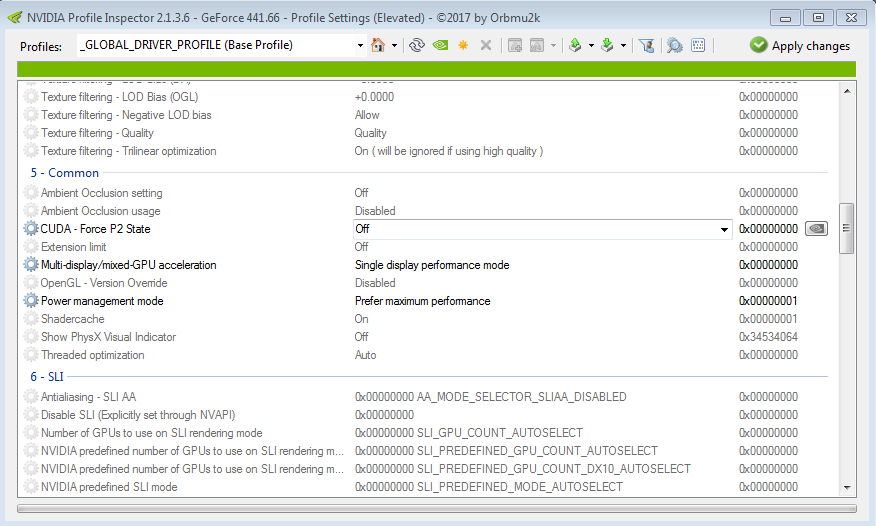
Task: Click the magnifier scan settings icon
Action: tap(675, 45)
